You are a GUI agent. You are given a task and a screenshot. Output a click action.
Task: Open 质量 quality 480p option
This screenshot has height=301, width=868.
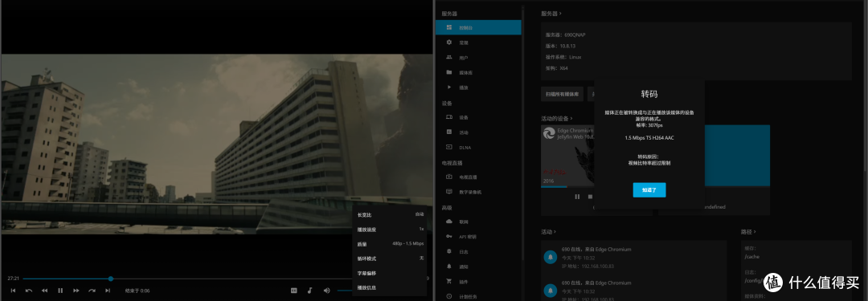point(390,244)
